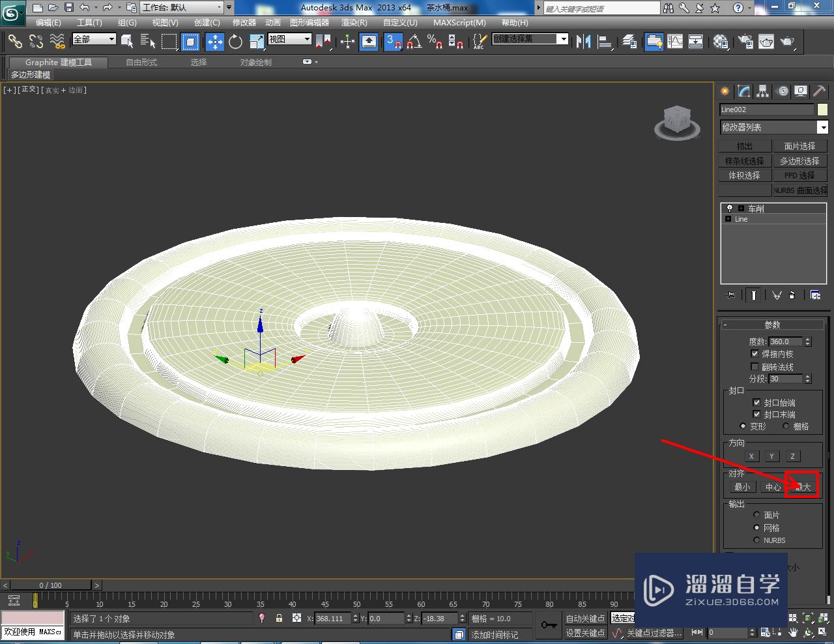Open Edit Named Selection Sets icon
834x644 pixels.
coord(479,42)
